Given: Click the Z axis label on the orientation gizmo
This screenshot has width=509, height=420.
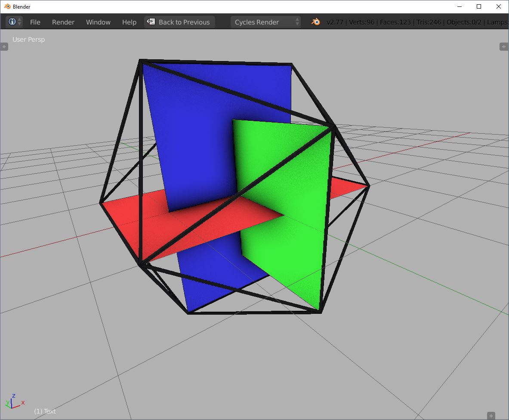Looking at the screenshot, I should click(x=14, y=396).
